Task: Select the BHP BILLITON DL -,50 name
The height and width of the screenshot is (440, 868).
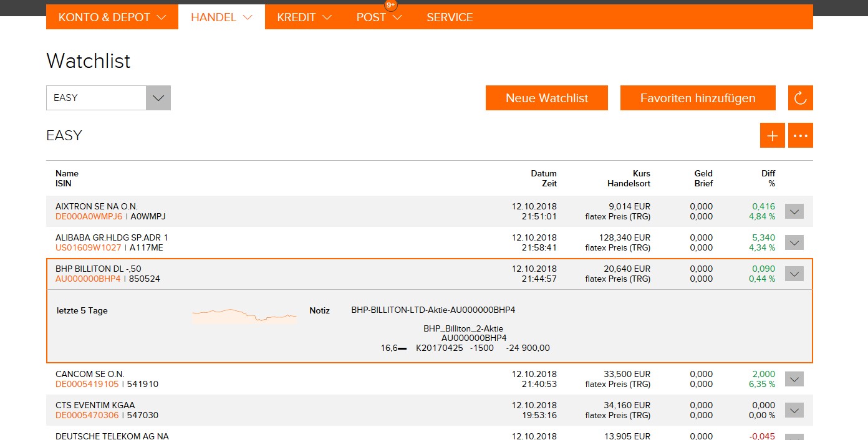Action: tap(99, 269)
